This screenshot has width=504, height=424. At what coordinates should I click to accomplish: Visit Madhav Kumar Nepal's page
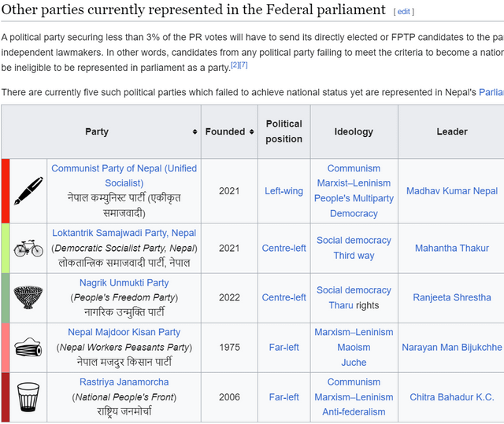(452, 191)
